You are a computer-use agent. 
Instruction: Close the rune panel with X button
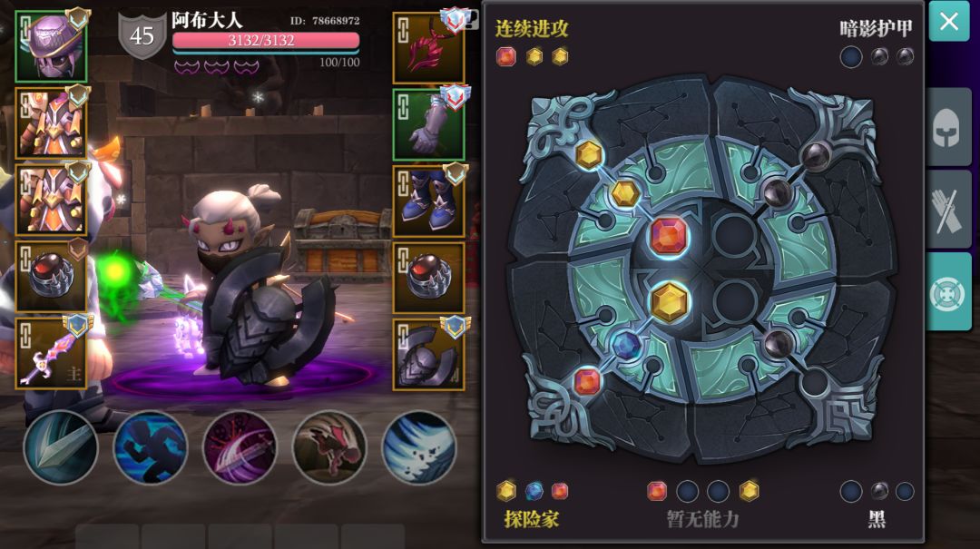pyautogui.click(x=949, y=21)
